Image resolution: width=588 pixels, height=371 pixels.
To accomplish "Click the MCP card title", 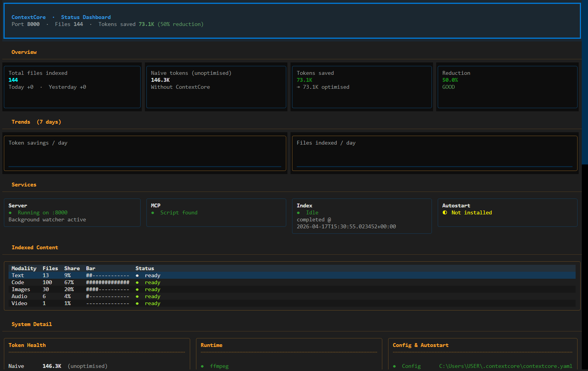I will point(156,205).
